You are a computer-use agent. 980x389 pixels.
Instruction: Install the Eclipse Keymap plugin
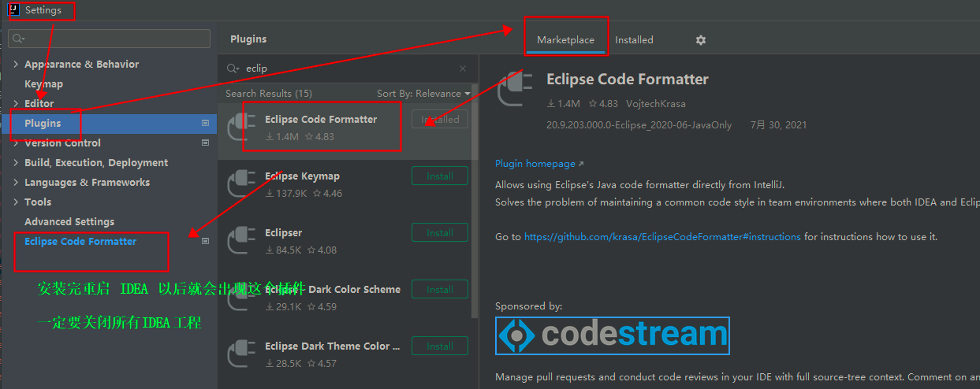click(x=439, y=176)
